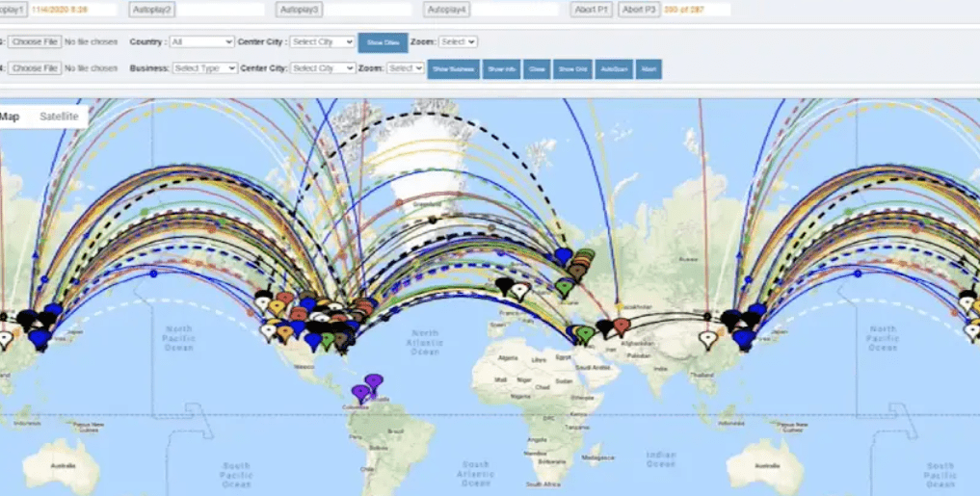Select the large blue pin in Scandinavia
Viewport: 980px width, 496px height.
point(564,255)
